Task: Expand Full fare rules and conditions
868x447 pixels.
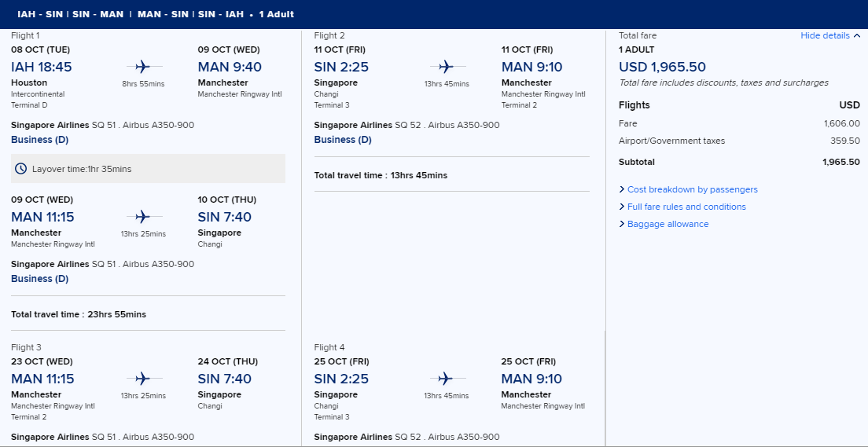Action: (682, 207)
